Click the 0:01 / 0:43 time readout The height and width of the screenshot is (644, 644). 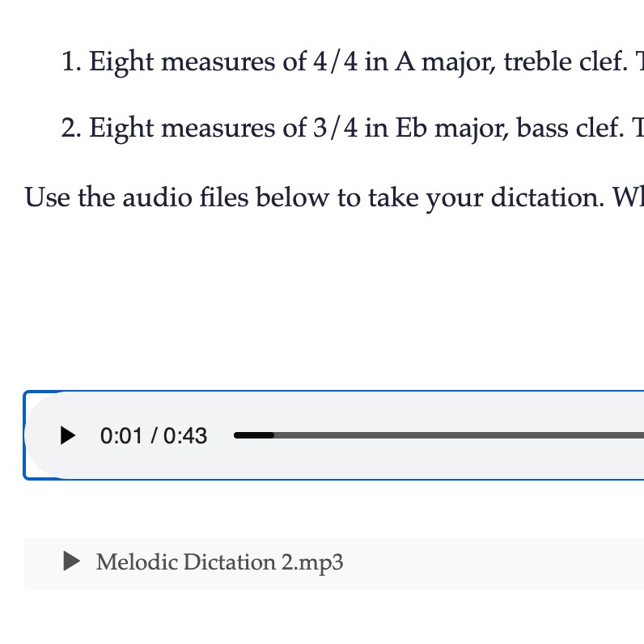click(x=154, y=436)
